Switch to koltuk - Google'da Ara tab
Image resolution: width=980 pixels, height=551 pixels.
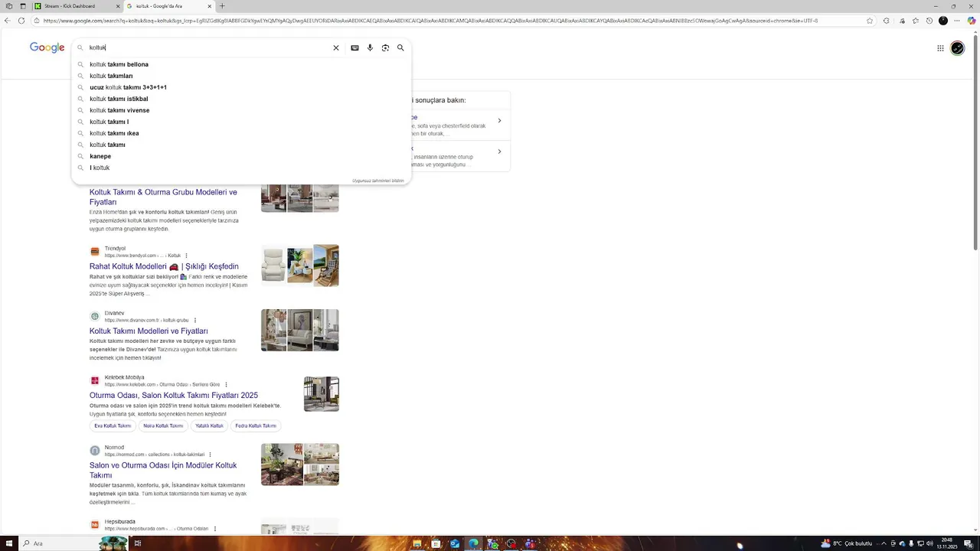[168, 6]
